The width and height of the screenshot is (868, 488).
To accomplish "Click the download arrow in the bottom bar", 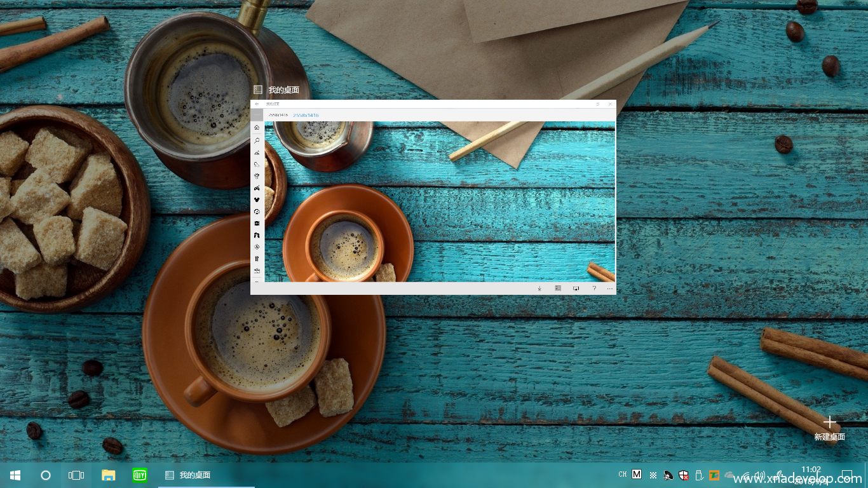I will click(539, 288).
